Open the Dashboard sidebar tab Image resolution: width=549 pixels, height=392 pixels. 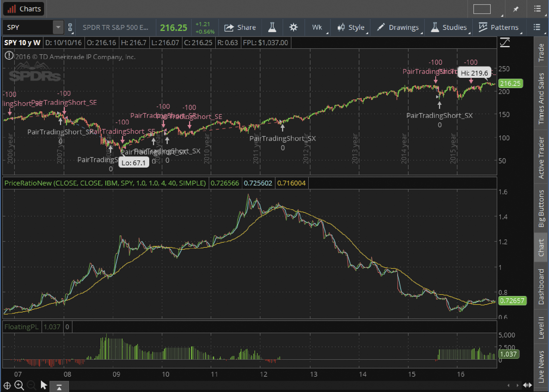click(x=541, y=286)
